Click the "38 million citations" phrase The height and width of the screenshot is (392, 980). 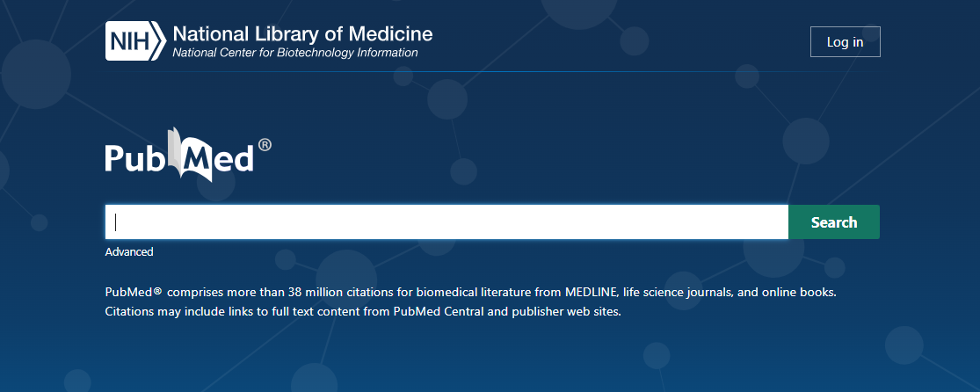point(339,292)
